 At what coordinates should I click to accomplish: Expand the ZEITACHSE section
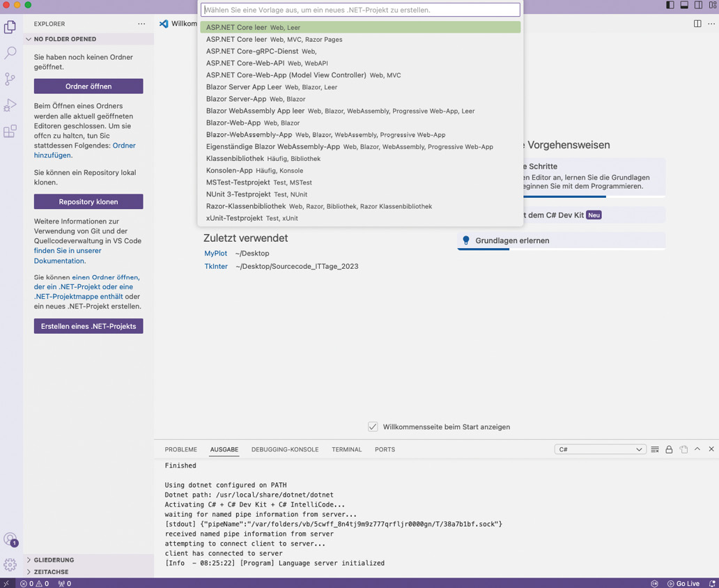point(88,572)
